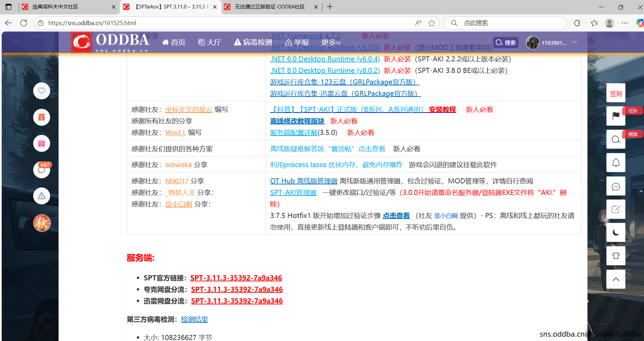Open 离线修改教程版块 link
The height and width of the screenshot is (341, 644).
[297, 121]
